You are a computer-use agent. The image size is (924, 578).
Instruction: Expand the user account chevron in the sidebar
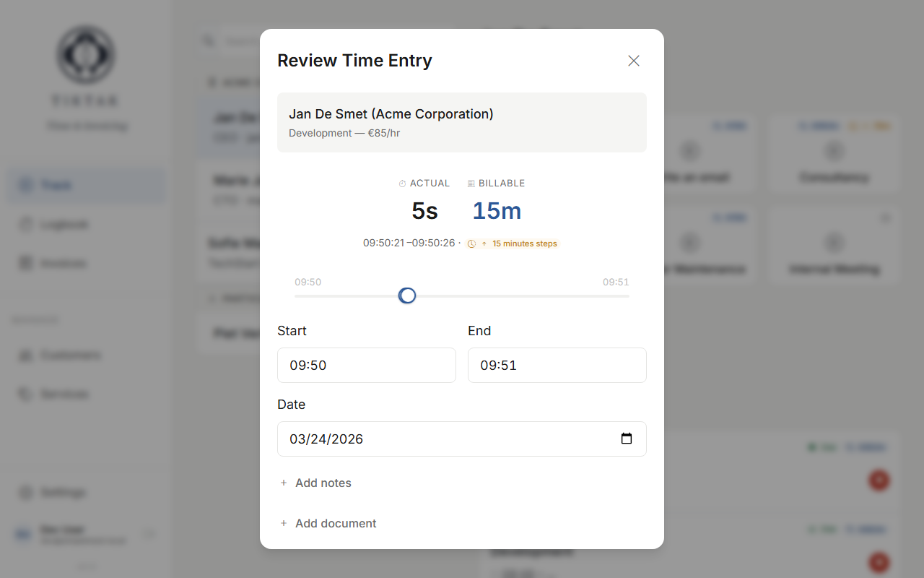point(149,534)
